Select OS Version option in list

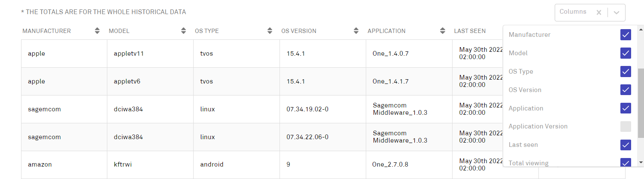[525, 90]
